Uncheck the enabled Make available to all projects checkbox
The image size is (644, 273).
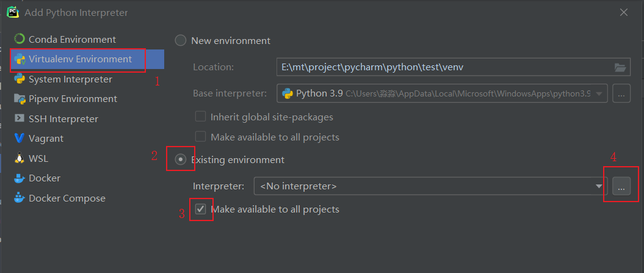(201, 209)
